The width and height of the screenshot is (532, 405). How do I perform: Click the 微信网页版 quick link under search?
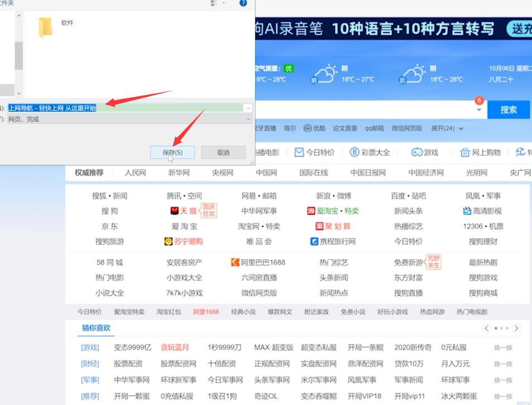tap(407, 128)
